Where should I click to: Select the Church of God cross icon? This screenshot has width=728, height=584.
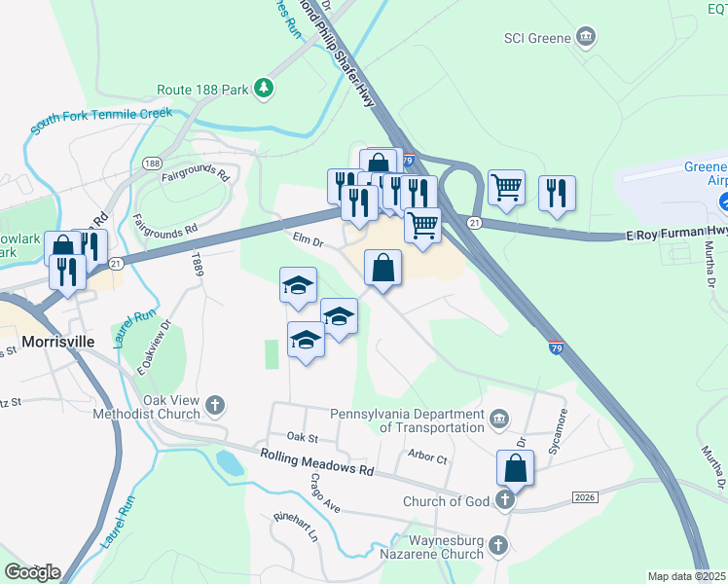(505, 500)
